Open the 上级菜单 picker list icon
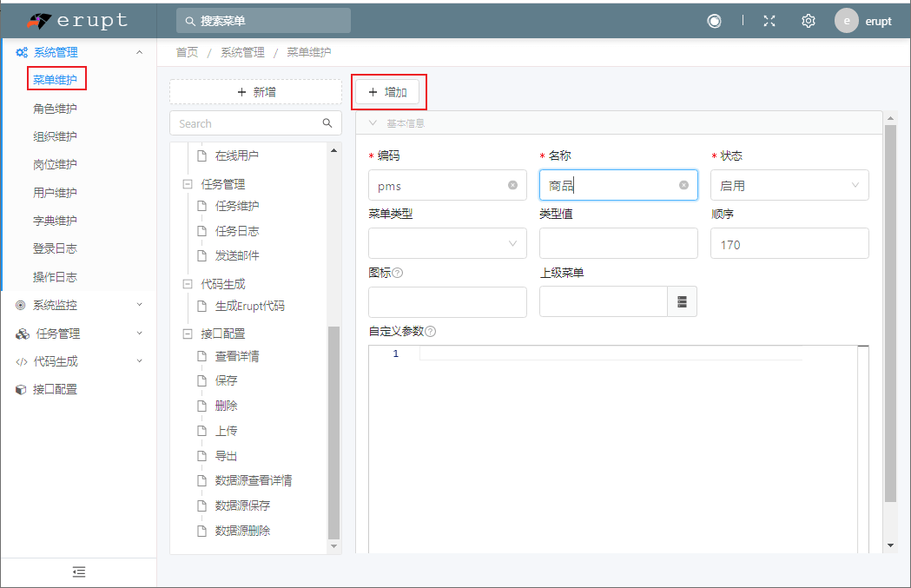The height and width of the screenshot is (588, 911). 682,301
